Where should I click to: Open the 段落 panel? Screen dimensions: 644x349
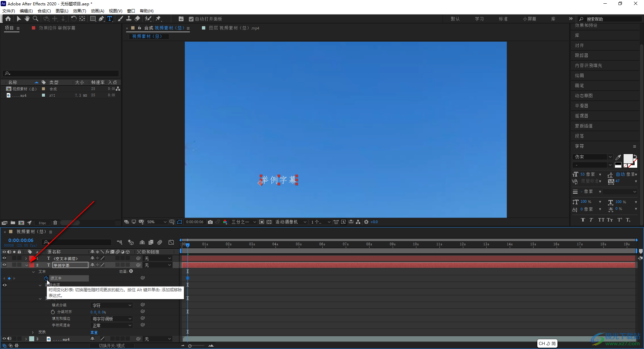579,136
